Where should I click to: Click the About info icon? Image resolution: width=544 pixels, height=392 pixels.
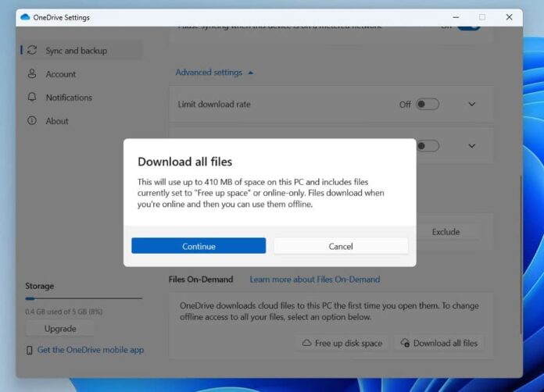point(32,121)
